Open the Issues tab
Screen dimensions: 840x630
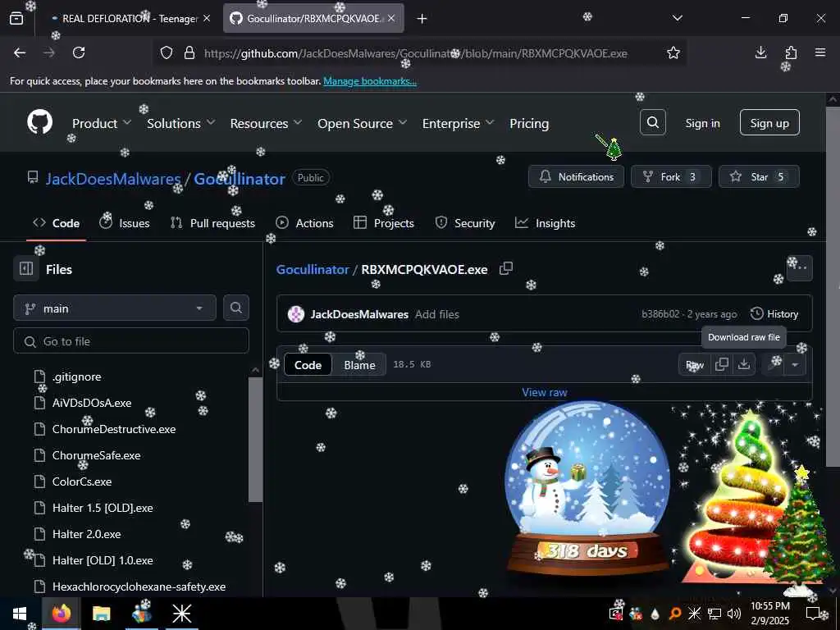tap(125, 223)
